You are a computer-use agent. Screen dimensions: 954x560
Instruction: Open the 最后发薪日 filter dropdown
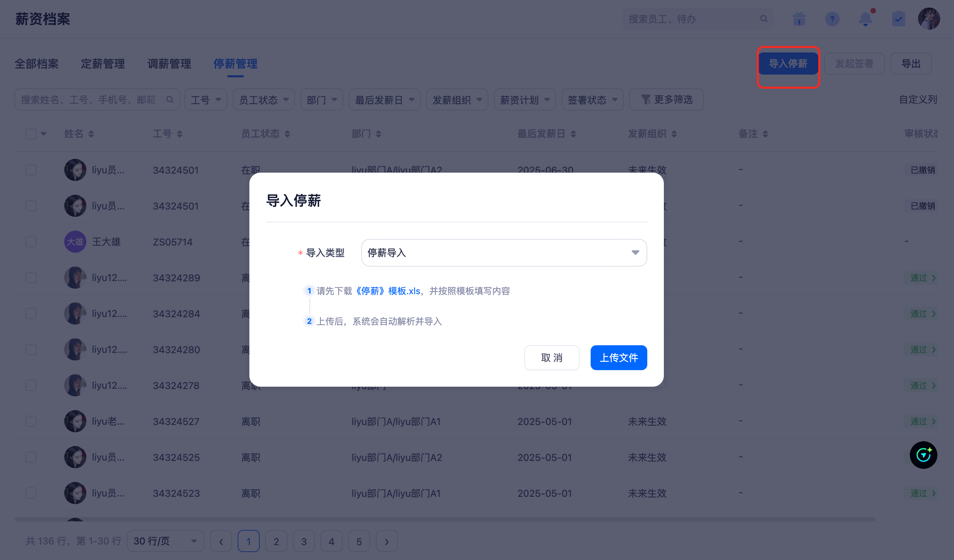[x=385, y=99]
